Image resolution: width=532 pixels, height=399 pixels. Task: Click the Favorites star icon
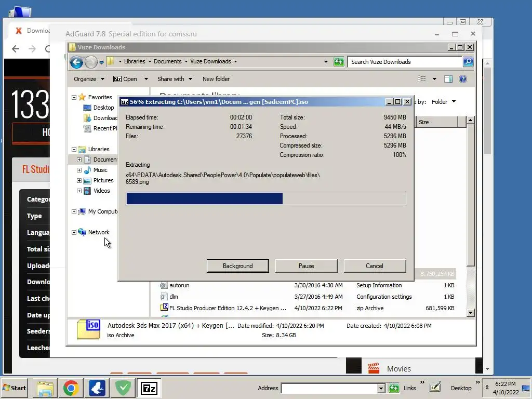point(82,97)
